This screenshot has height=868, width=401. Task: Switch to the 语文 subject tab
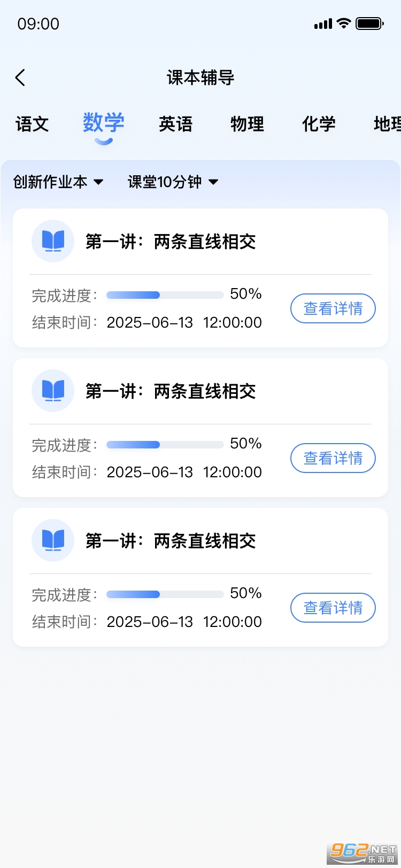pos(32,125)
